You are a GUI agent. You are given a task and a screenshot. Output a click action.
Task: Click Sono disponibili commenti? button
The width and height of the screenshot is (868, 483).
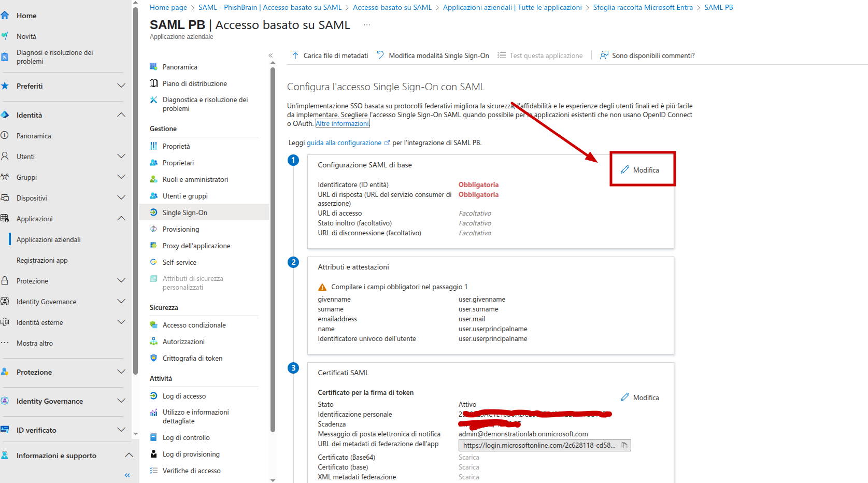[x=647, y=55]
